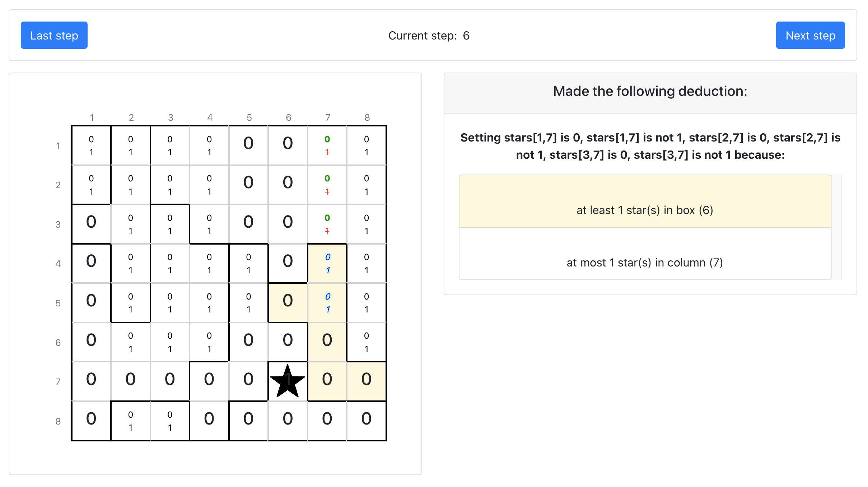
Task: Click the 'Current step: 6' indicator
Action: 429,36
